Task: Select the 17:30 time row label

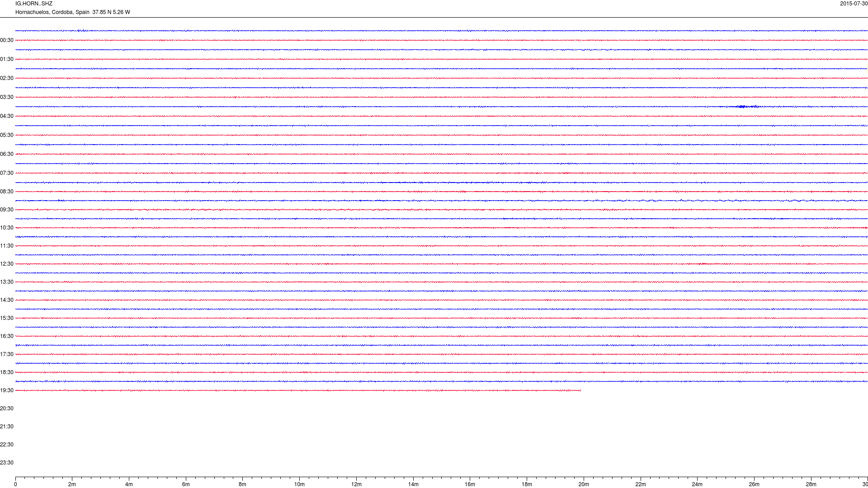Action: pyautogui.click(x=7, y=354)
